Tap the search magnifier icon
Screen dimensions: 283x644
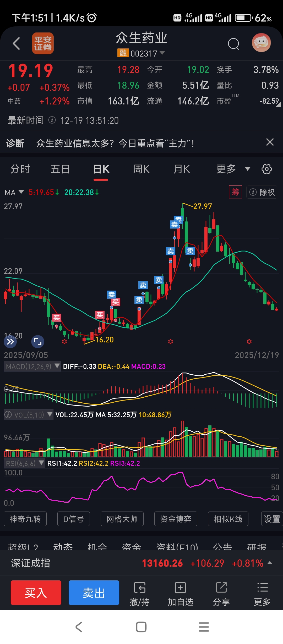(x=233, y=44)
